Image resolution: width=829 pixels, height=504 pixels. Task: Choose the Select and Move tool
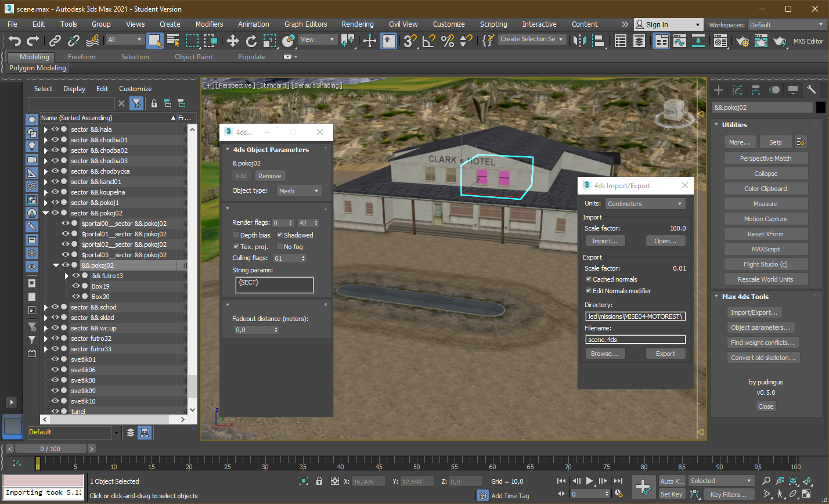(232, 41)
